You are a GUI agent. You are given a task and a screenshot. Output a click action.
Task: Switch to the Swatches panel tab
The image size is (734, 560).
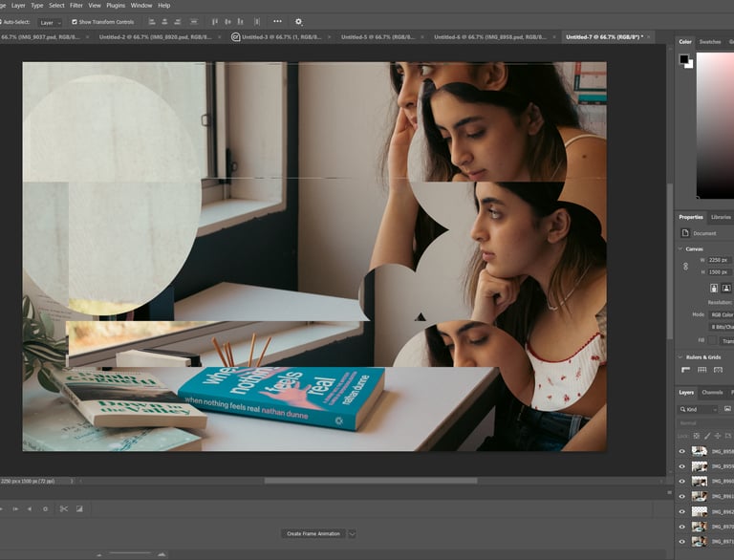coord(710,42)
